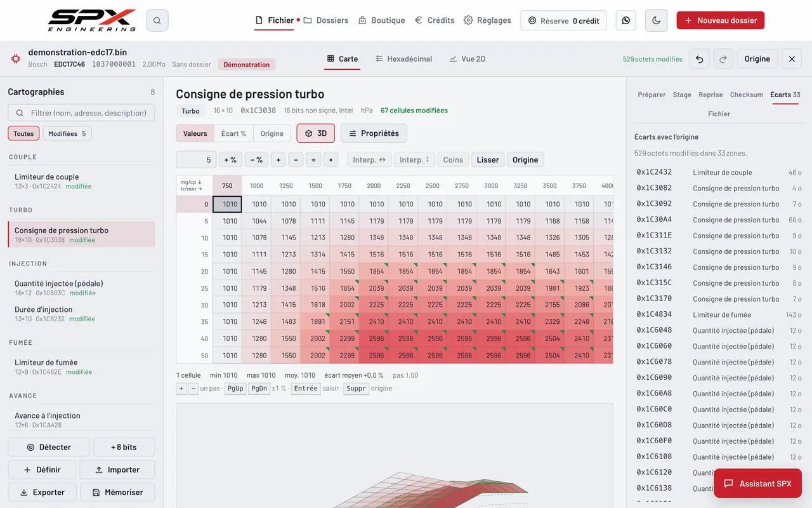Switch to Origine display mode
Screen dimensions: 812x508
pos(272,133)
